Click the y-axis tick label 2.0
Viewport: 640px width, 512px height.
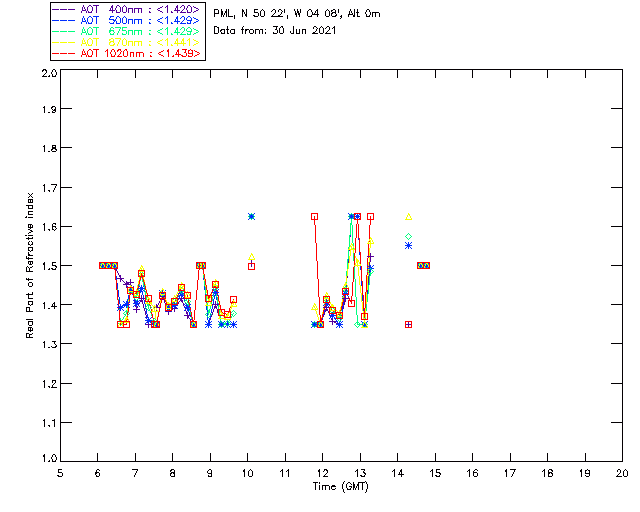pos(49,73)
